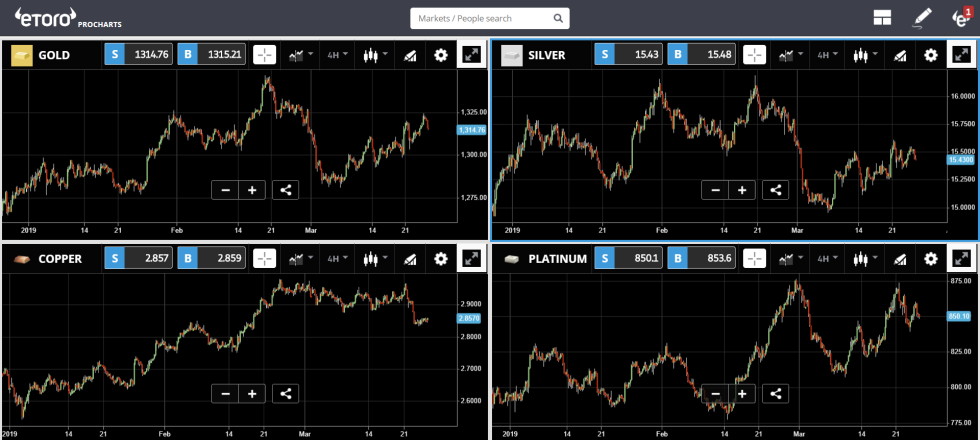Click the eToro ProCharts logo
This screenshot has height=440, width=980.
click(x=66, y=18)
